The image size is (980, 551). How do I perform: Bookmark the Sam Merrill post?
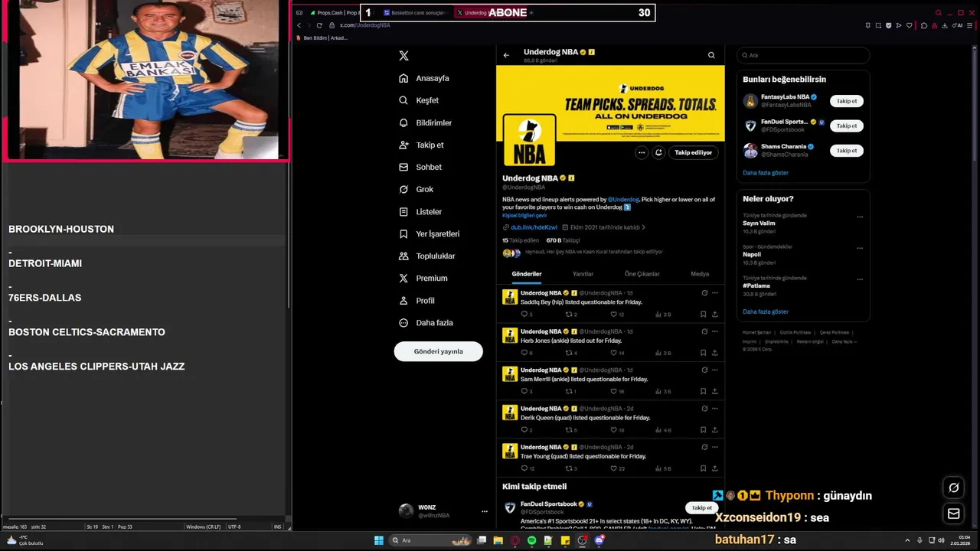tap(703, 391)
